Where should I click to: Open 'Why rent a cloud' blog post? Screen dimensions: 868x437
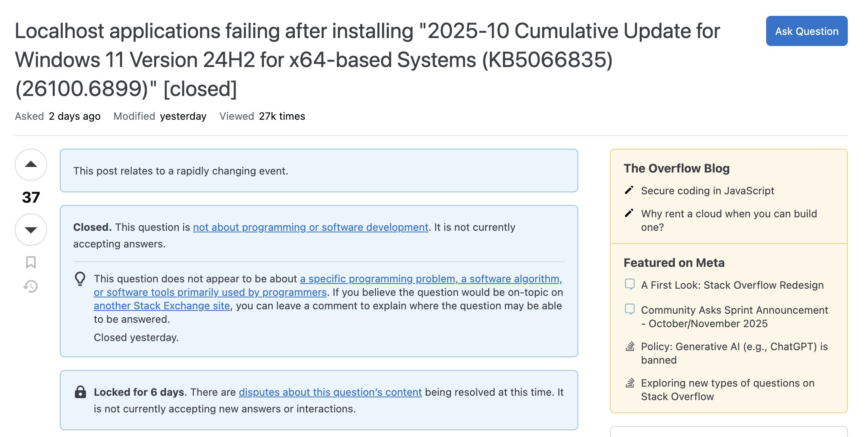tap(729, 220)
